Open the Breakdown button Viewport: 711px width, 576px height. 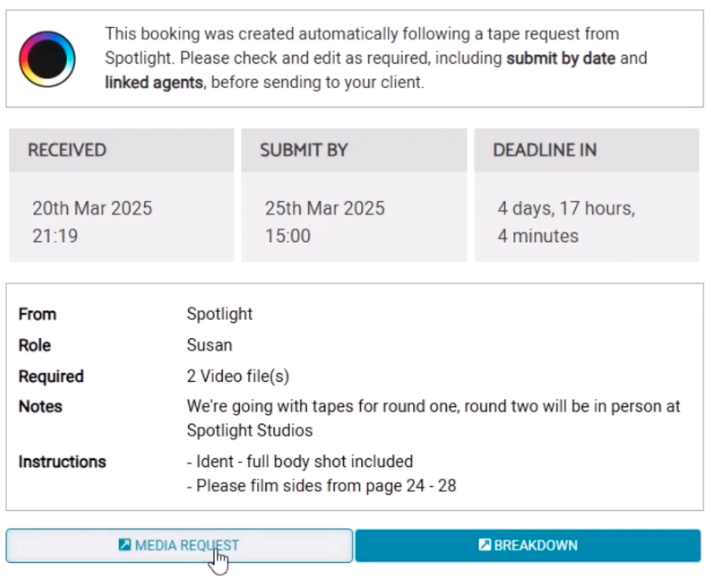528,545
